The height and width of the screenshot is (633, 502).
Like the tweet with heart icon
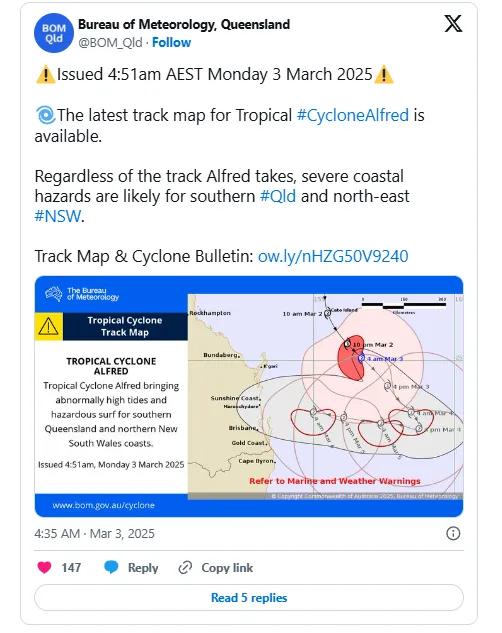[x=44, y=567]
